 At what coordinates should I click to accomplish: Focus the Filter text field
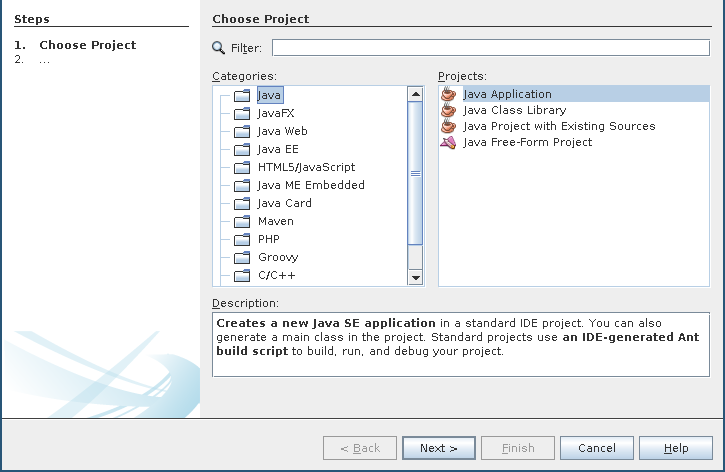[490, 47]
